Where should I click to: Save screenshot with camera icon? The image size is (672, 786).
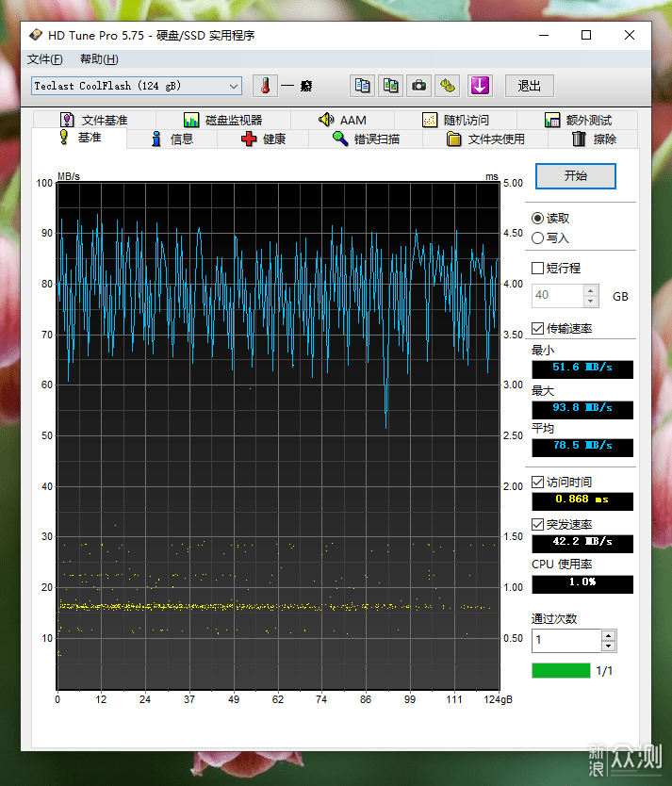click(418, 86)
